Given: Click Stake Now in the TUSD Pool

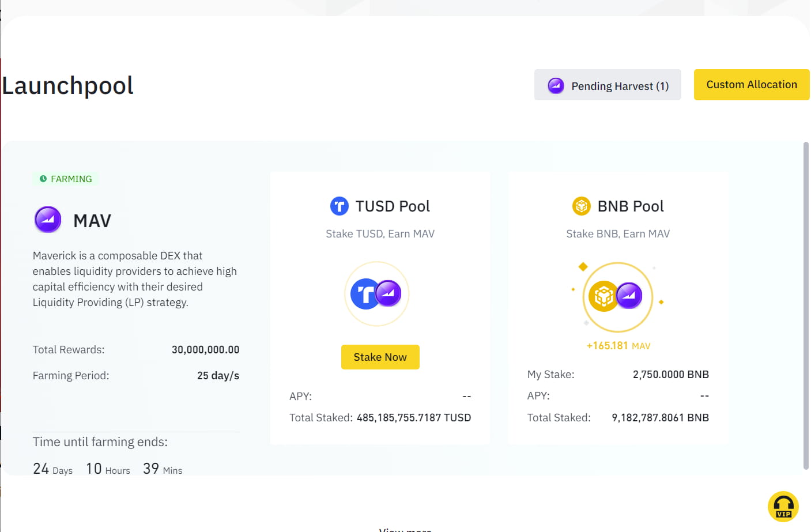Looking at the screenshot, I should click(x=380, y=357).
